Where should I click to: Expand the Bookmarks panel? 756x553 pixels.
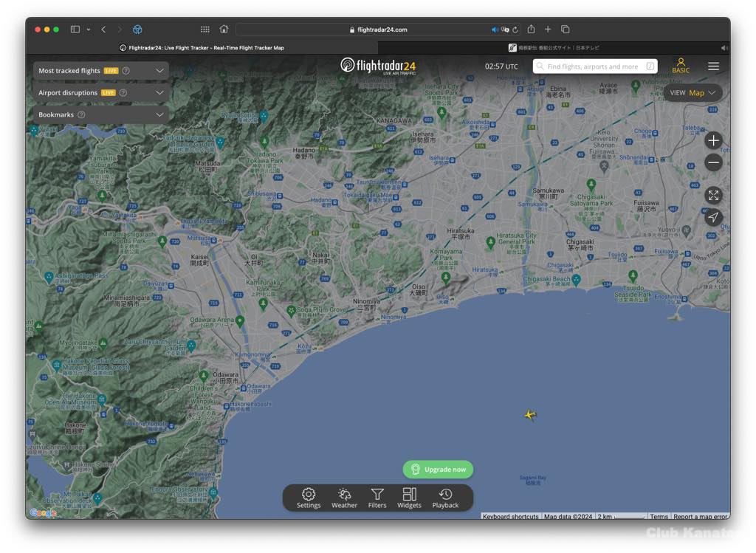click(x=100, y=115)
